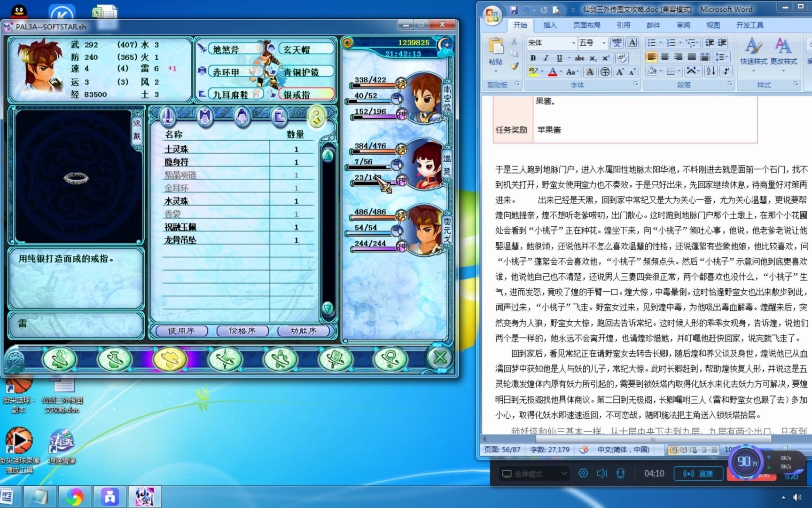The height and width of the screenshot is (508, 812).
Task: Open the system key menu orb
Action: (390, 360)
